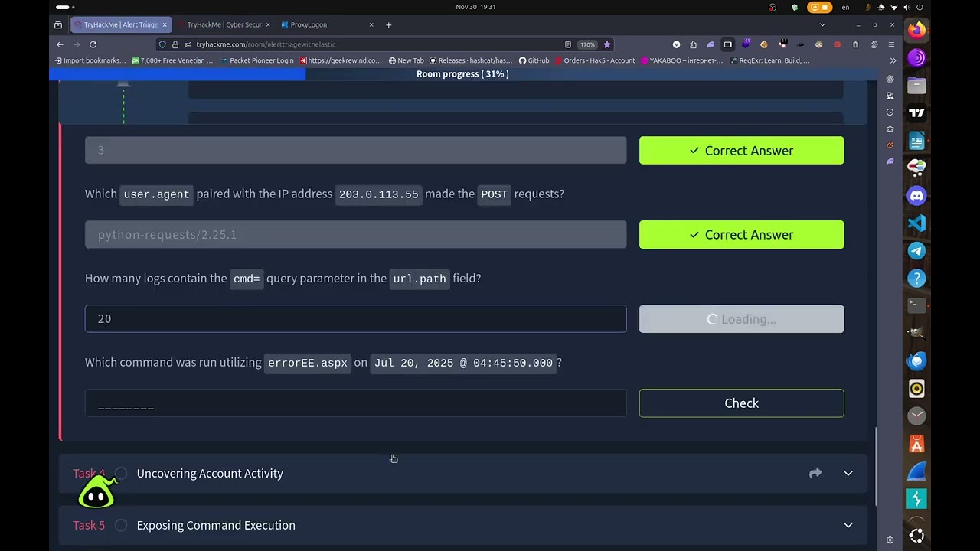Open Discord from the dock
The image size is (980, 551).
[x=916, y=195]
